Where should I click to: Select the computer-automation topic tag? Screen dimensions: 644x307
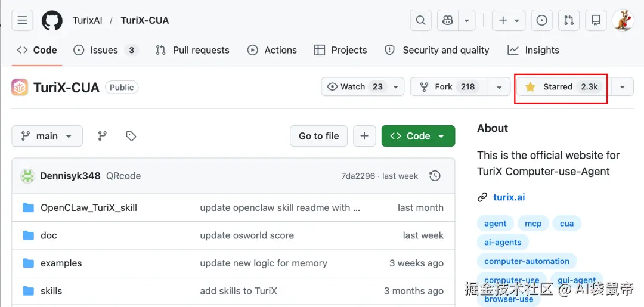(x=527, y=261)
